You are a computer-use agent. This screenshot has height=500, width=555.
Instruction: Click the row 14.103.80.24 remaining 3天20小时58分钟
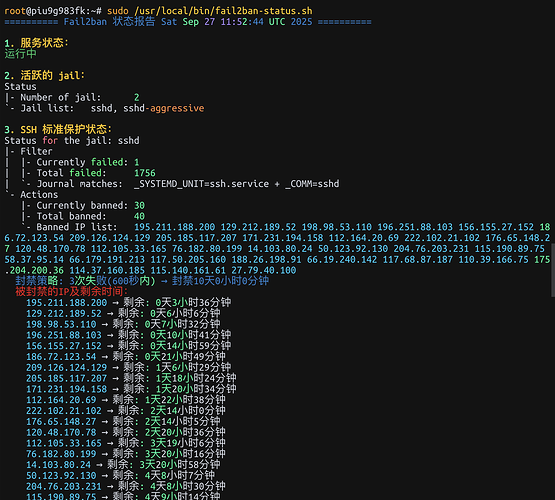point(123,465)
